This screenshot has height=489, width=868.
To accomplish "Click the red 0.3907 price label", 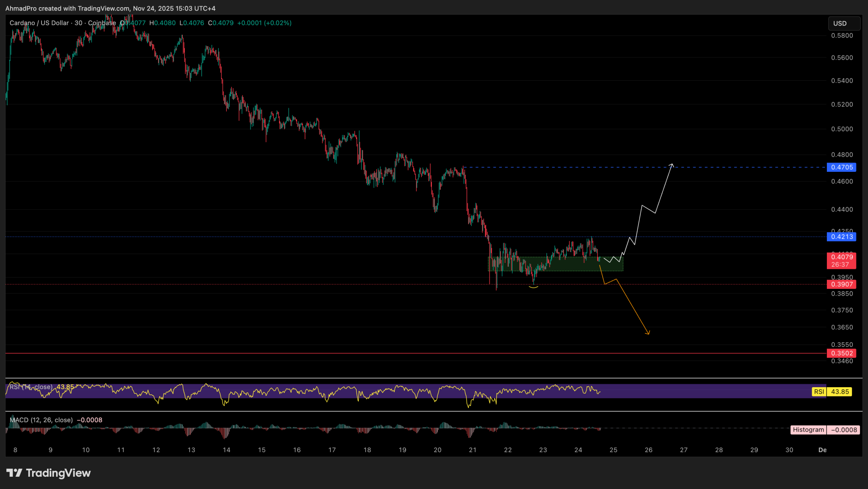I will pos(841,284).
